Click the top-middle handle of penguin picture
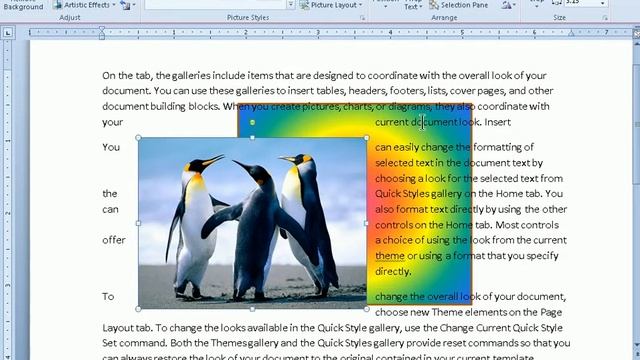640x360 pixels. pos(252,138)
